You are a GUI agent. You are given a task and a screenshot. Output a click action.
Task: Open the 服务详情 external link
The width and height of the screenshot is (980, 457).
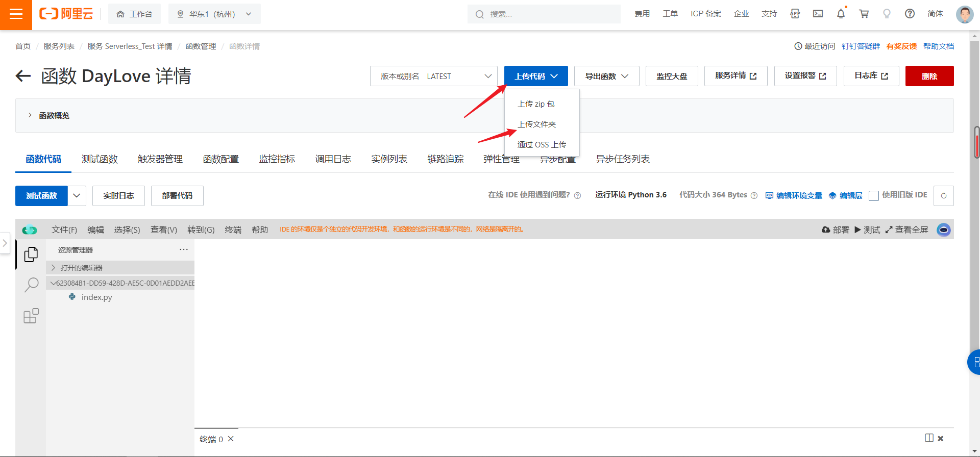(736, 76)
